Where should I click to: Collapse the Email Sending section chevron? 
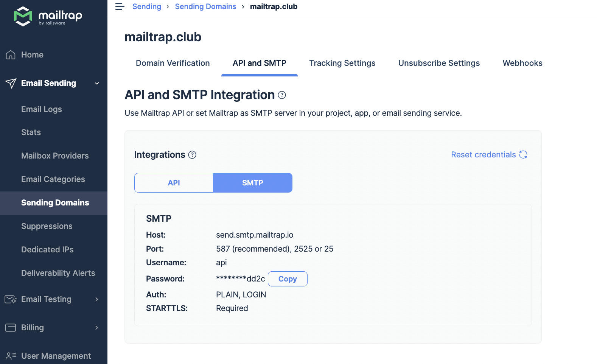click(x=97, y=83)
